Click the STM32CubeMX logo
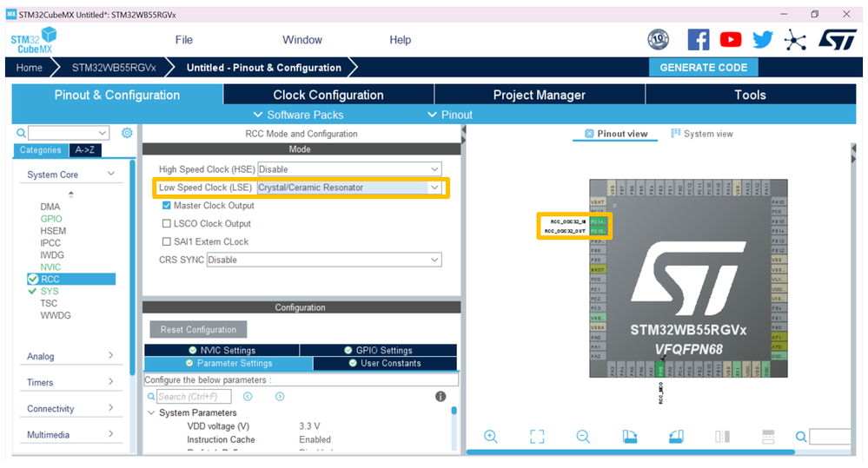Viewport: 868px width, 468px height. coord(34,40)
